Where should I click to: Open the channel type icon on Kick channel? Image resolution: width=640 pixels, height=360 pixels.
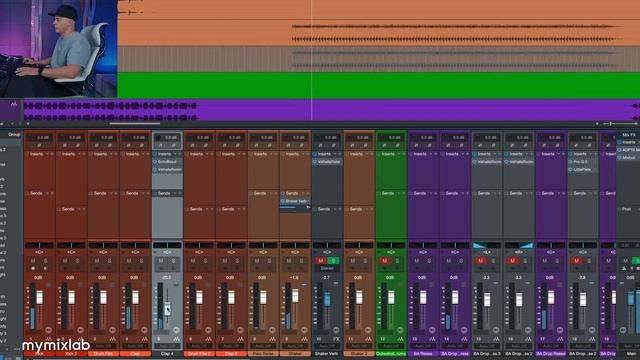pyautogui.click(x=49, y=339)
